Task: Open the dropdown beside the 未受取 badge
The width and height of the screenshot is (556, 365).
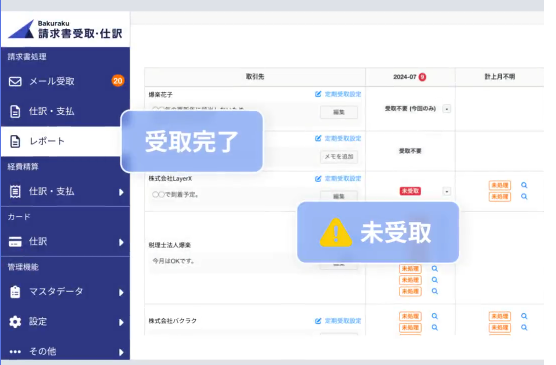Action: [x=447, y=192]
